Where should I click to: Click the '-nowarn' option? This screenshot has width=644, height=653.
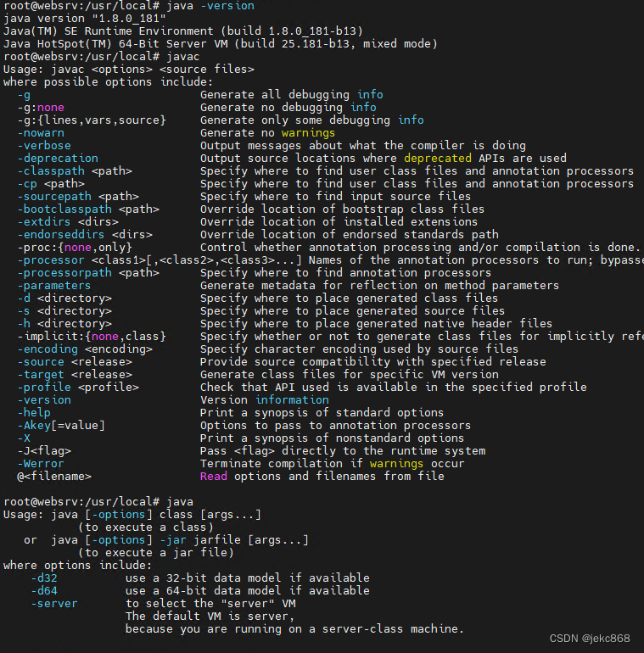[x=41, y=133]
